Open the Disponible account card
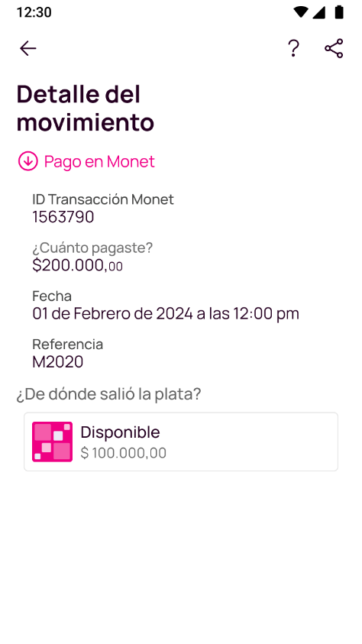The width and height of the screenshot is (362, 644). [x=181, y=442]
